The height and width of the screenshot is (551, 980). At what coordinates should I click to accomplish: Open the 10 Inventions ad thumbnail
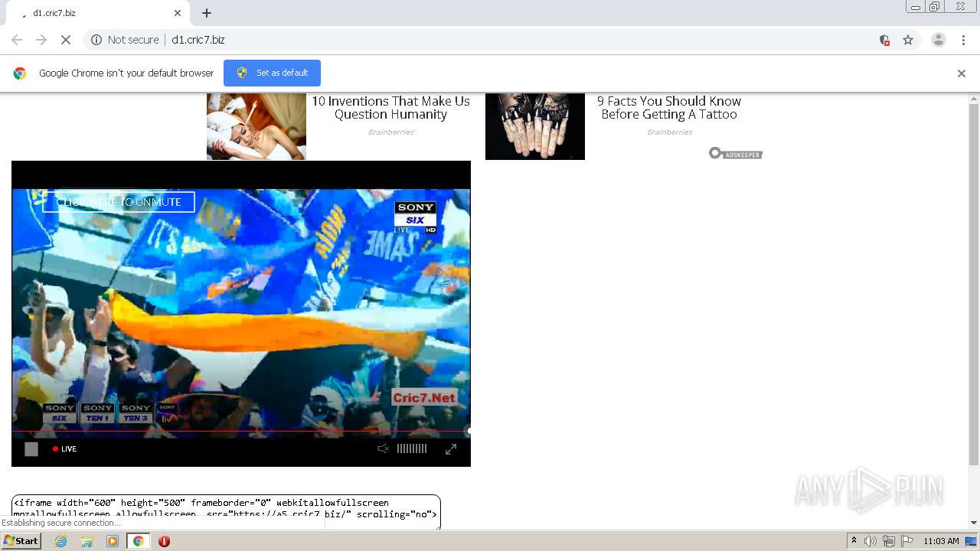click(x=256, y=126)
